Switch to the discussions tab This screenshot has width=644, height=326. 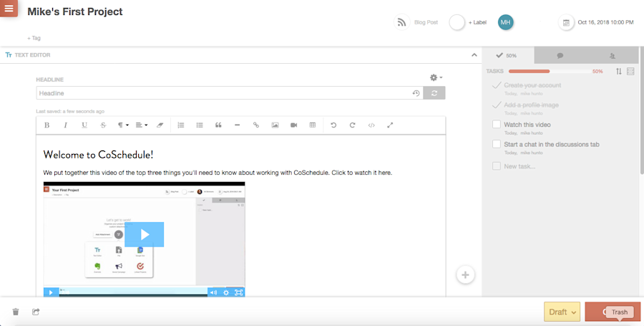point(560,55)
